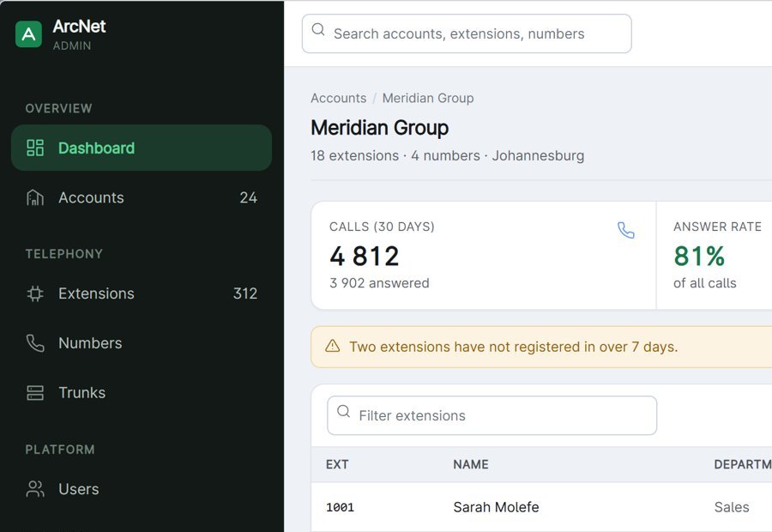Open the Accounts menu item
The image size is (772, 532).
pyautogui.click(x=142, y=197)
